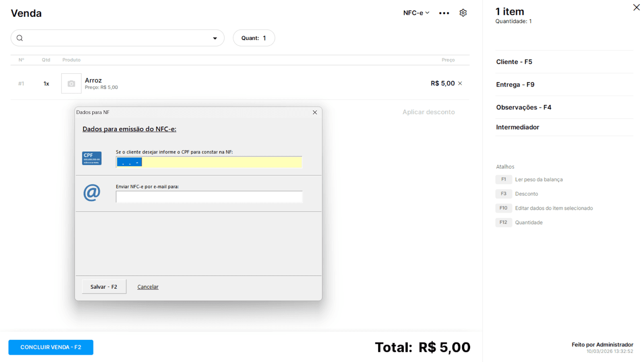Click the CONCLUIR VENDA - F2 button
644x362 pixels.
(x=50, y=347)
